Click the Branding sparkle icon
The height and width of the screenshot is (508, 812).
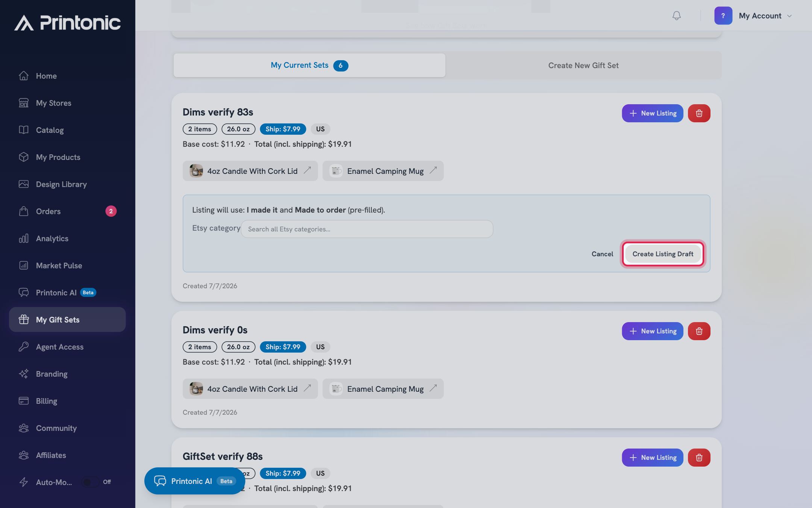click(x=24, y=374)
